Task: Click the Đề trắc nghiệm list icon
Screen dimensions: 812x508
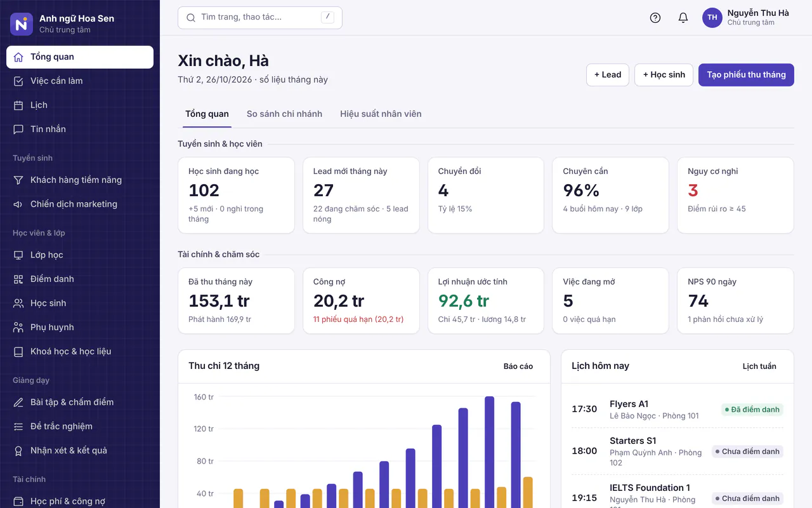Action: click(x=18, y=427)
